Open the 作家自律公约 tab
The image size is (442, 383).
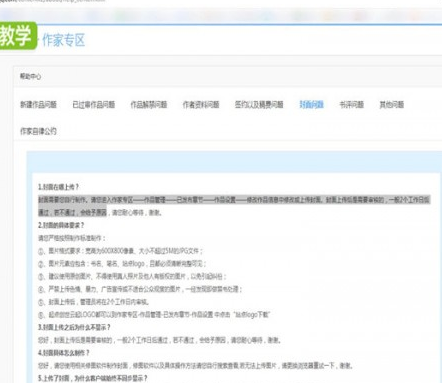(38, 131)
